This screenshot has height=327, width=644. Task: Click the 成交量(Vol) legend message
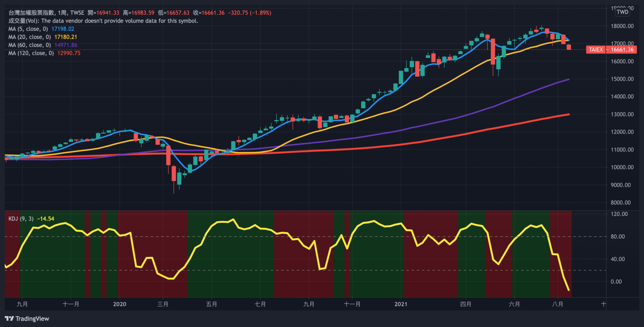pos(103,21)
